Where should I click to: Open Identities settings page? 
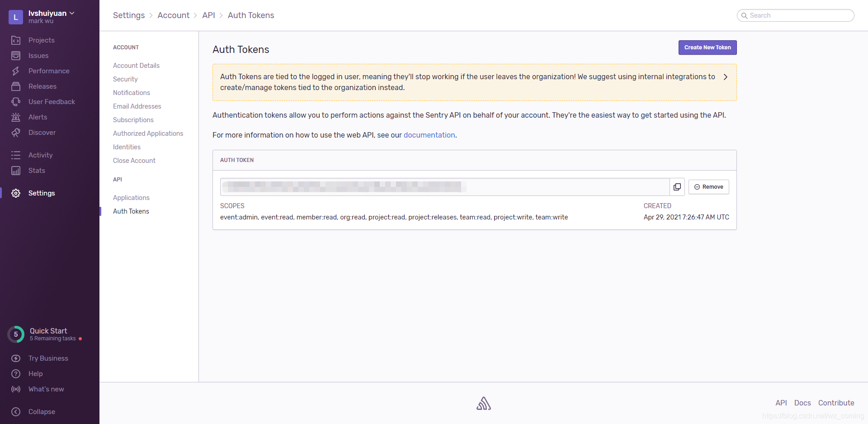127,147
